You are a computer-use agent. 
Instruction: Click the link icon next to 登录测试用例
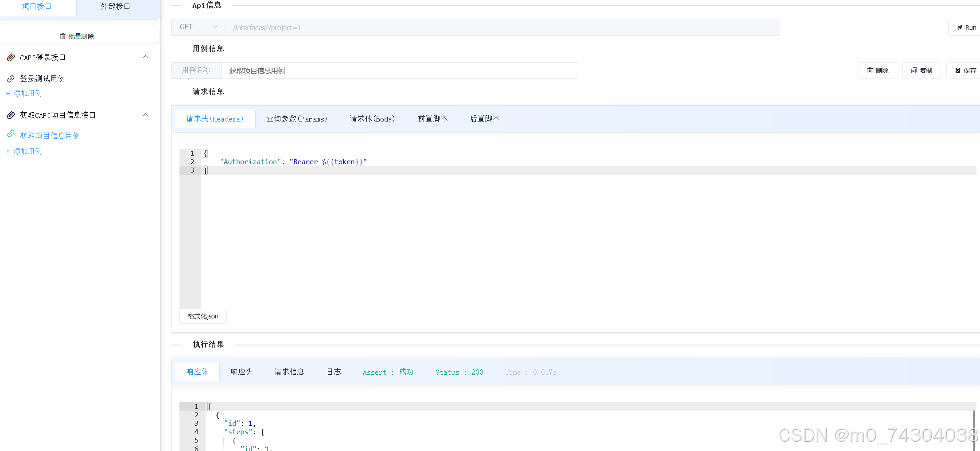pos(11,78)
